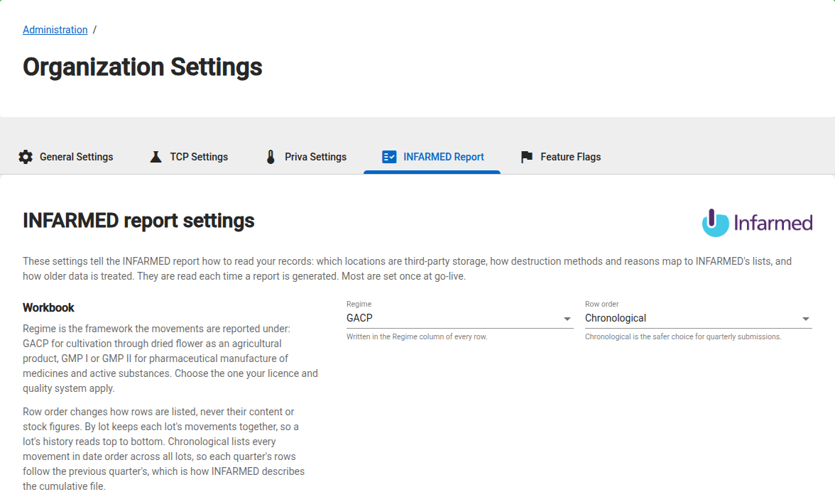Click the paragraph starting 'Regime is the framework'

(170, 358)
